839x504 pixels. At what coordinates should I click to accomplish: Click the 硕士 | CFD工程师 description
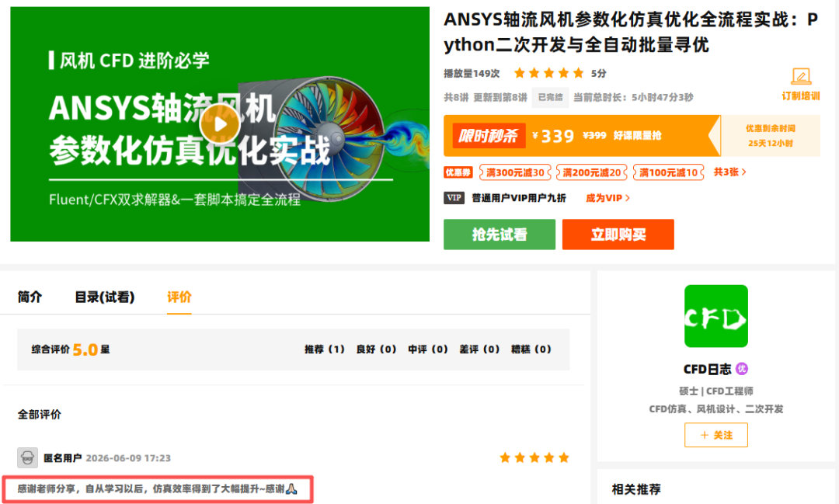tap(716, 391)
